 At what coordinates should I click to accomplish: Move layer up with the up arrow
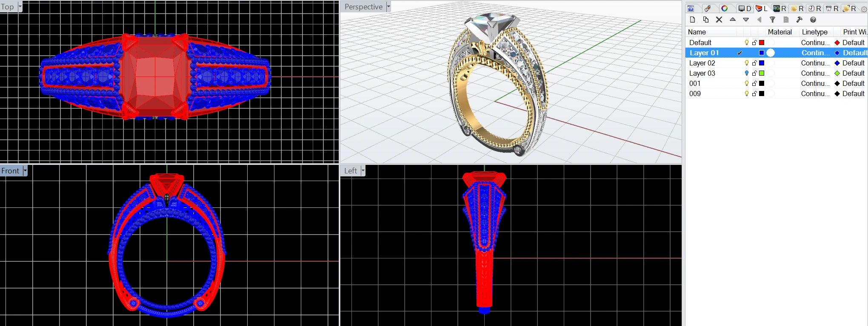[733, 20]
